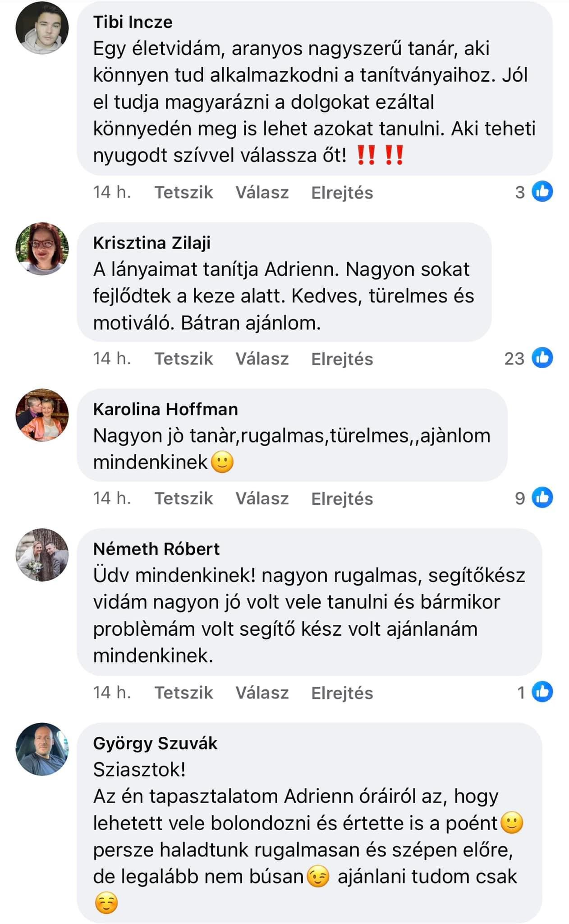Open the Karolina Hoffman name link

tap(165, 409)
